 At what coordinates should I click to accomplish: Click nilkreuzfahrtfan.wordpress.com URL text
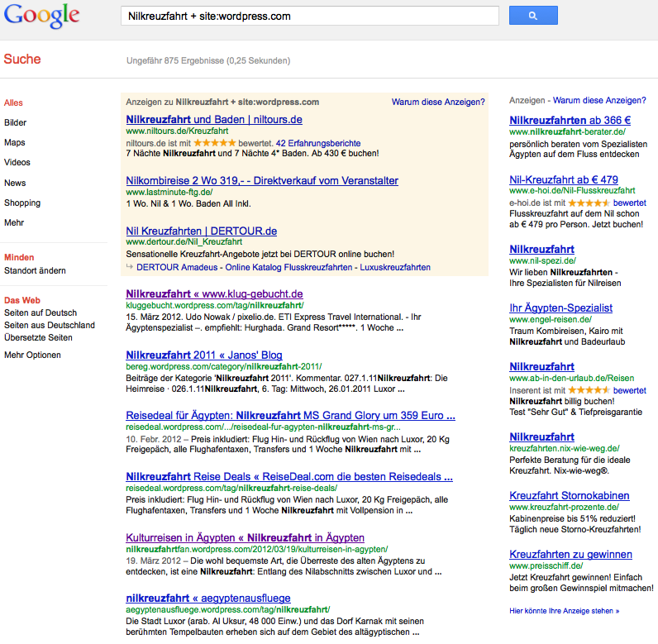point(257,549)
